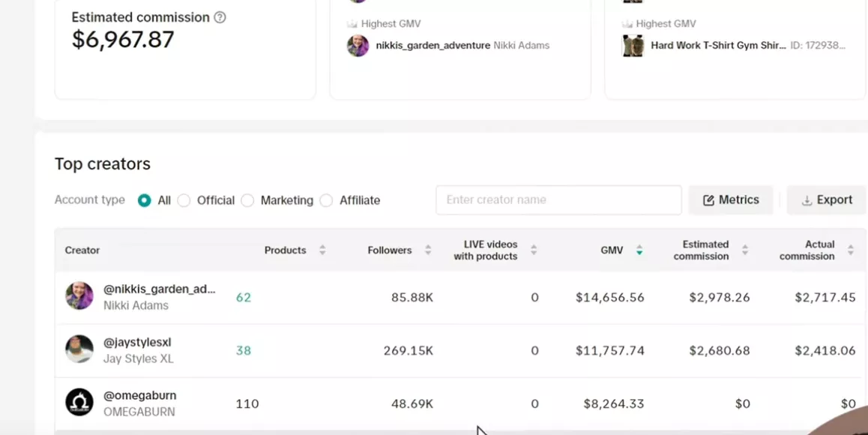Screen dimensions: 868x435
Task: Open @jaystylesxl creator profile row
Action: 460,351
